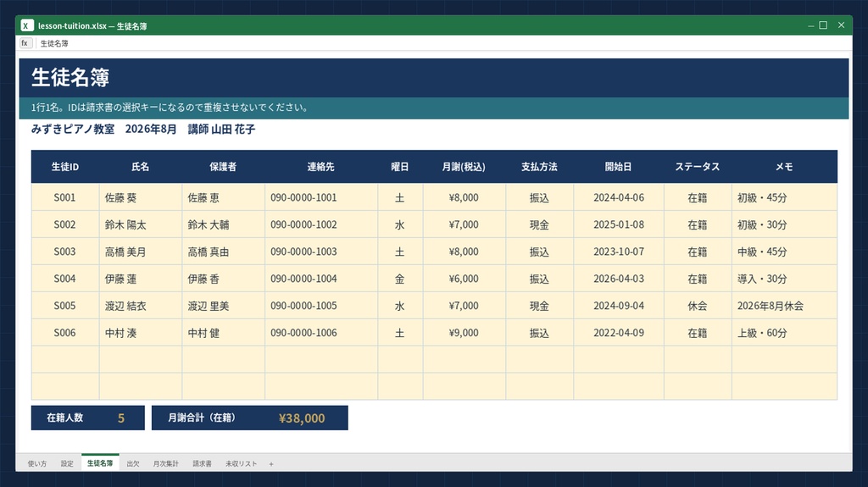Click the 生徒名簿 sheet title heading
Screen dimensions: 868x487
point(70,77)
